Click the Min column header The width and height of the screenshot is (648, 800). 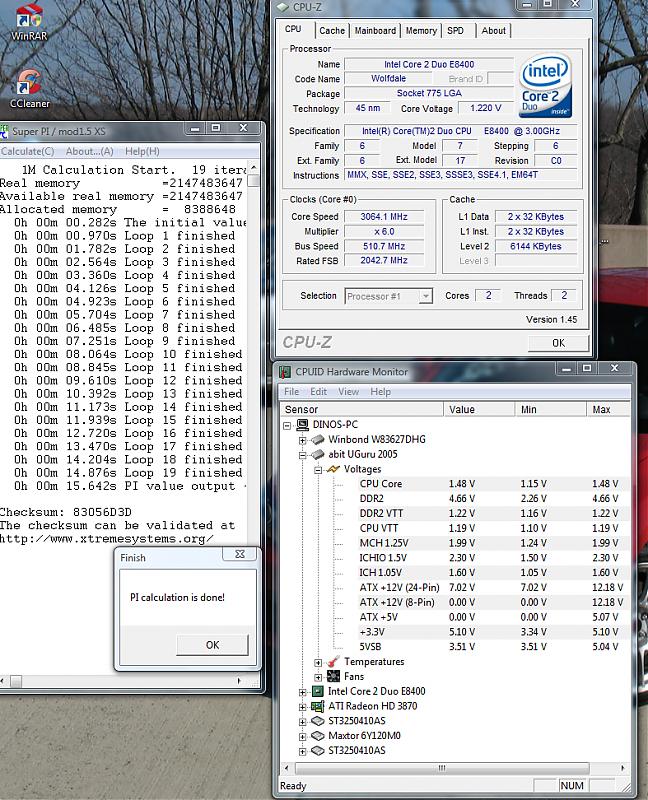(x=551, y=409)
